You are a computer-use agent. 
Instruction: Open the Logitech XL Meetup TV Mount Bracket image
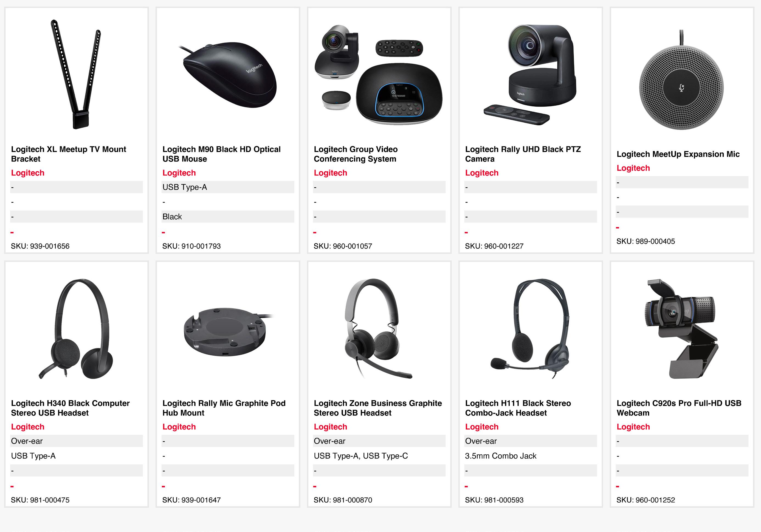pyautogui.click(x=76, y=74)
